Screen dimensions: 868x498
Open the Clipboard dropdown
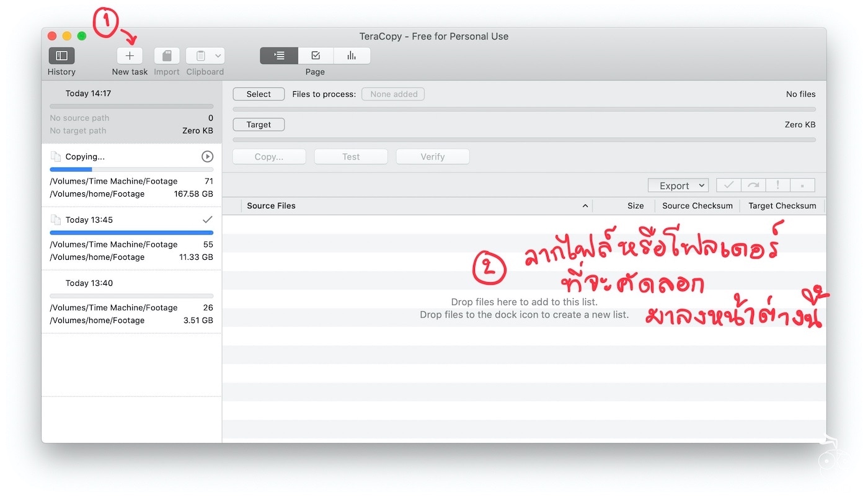205,56
